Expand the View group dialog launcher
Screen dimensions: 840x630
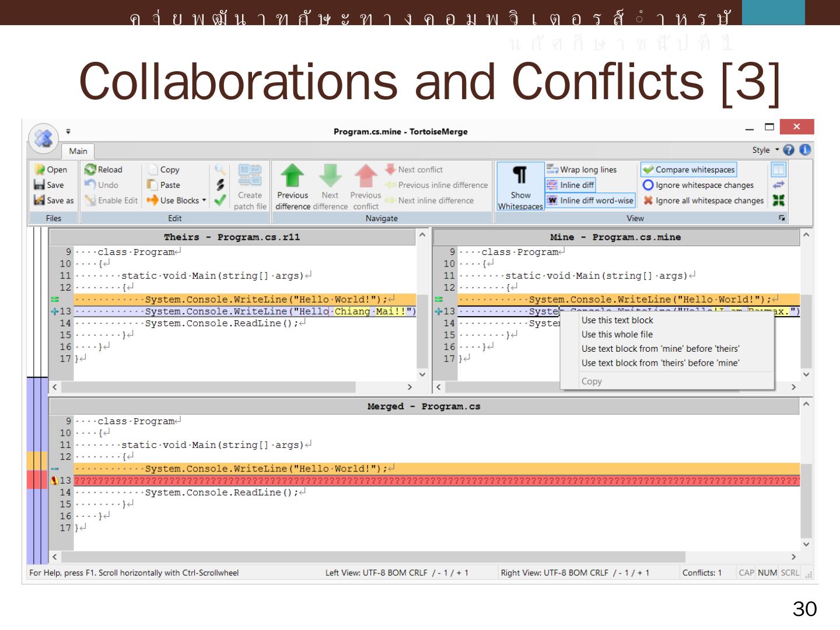click(782, 218)
